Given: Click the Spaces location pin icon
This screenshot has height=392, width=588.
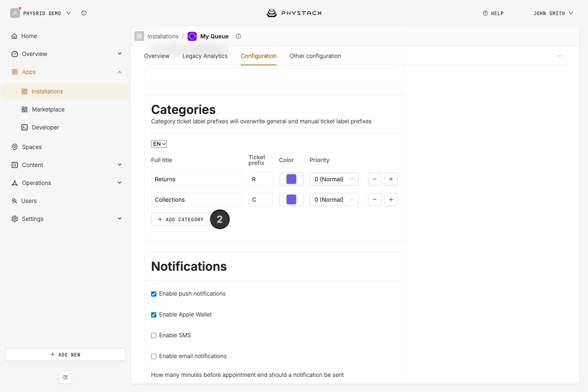Looking at the screenshot, I should point(15,147).
